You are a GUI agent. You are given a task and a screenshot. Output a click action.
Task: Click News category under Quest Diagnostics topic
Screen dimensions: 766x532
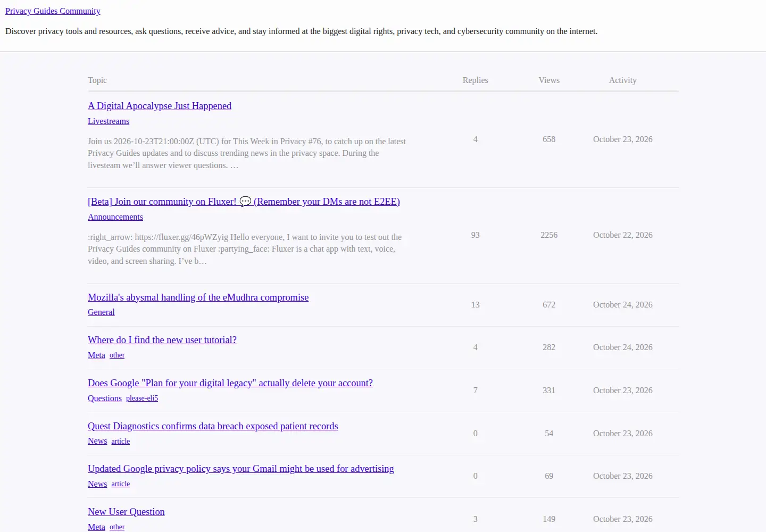[x=97, y=441]
